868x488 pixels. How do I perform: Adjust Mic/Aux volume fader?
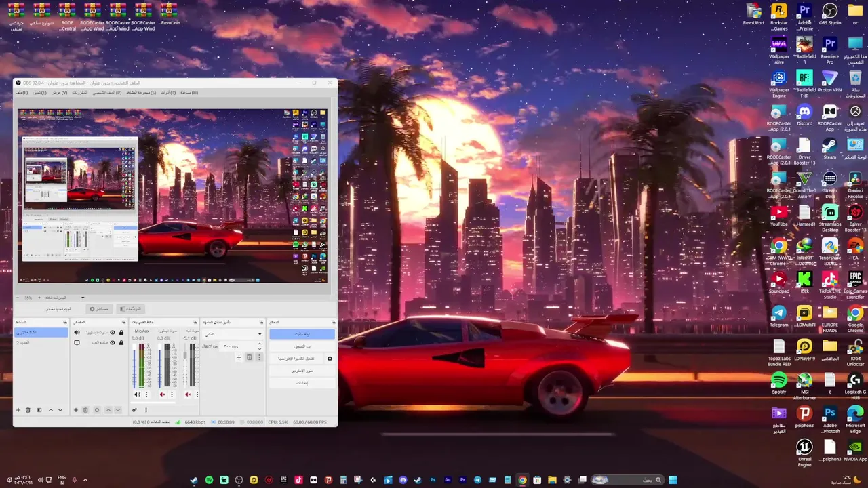(134, 366)
